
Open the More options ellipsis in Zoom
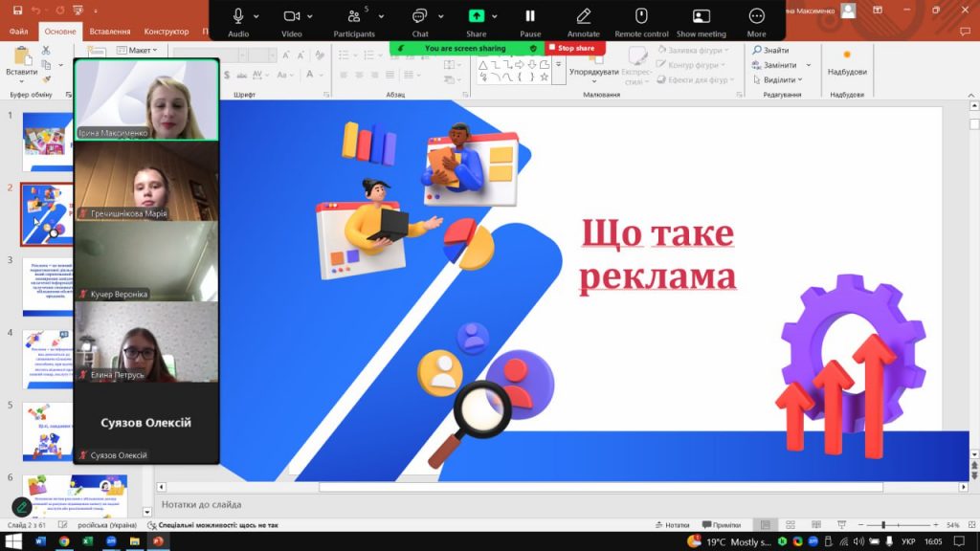(x=756, y=16)
